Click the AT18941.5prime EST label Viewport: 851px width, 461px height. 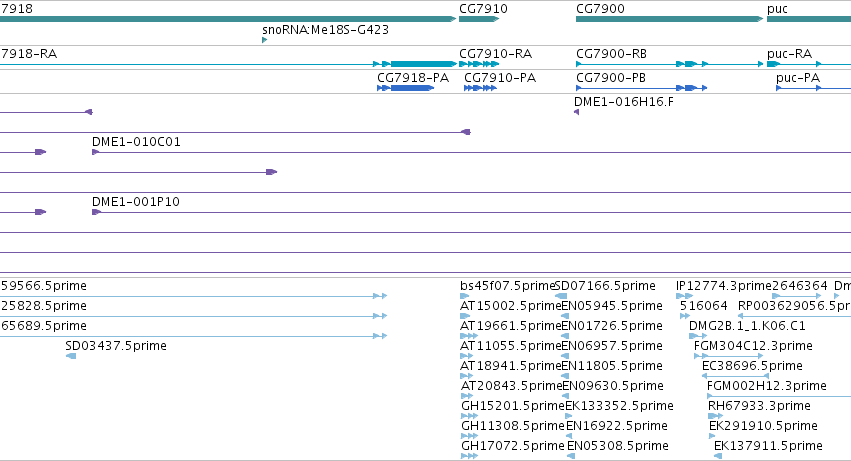(x=511, y=366)
